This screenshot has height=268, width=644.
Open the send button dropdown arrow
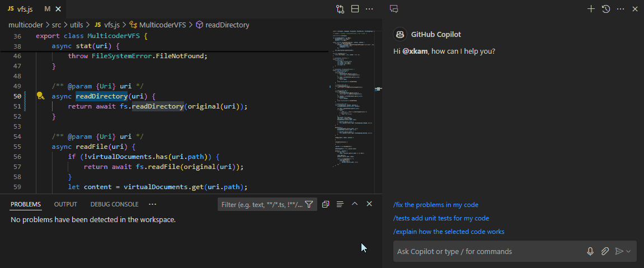click(628, 252)
